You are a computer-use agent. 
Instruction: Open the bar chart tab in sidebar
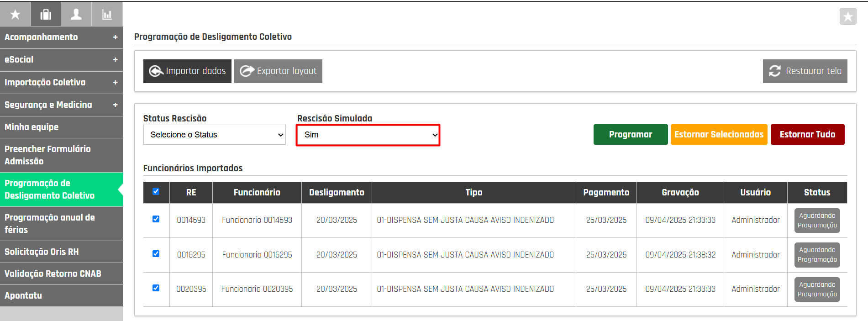[107, 14]
